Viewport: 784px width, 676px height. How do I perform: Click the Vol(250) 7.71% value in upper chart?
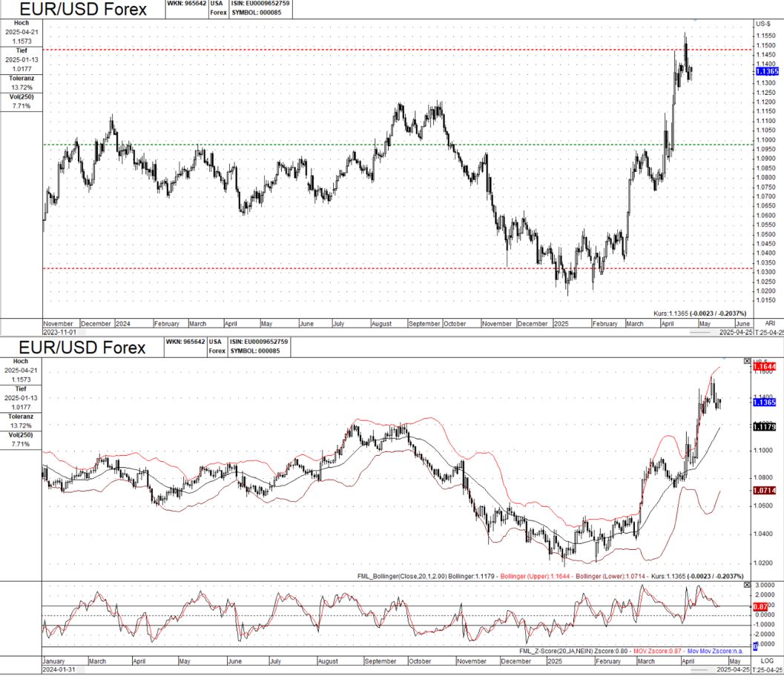22,106
